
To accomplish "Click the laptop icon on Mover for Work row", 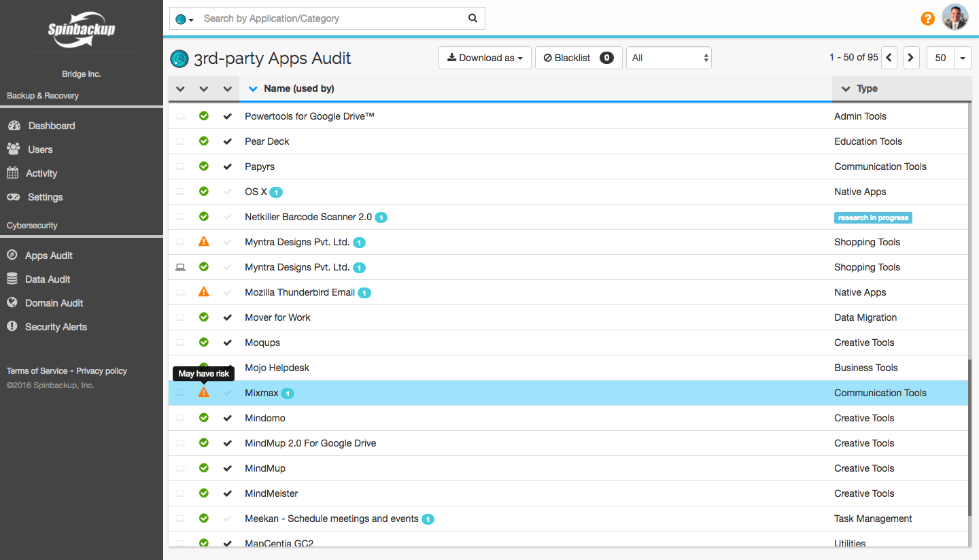I will (x=180, y=317).
